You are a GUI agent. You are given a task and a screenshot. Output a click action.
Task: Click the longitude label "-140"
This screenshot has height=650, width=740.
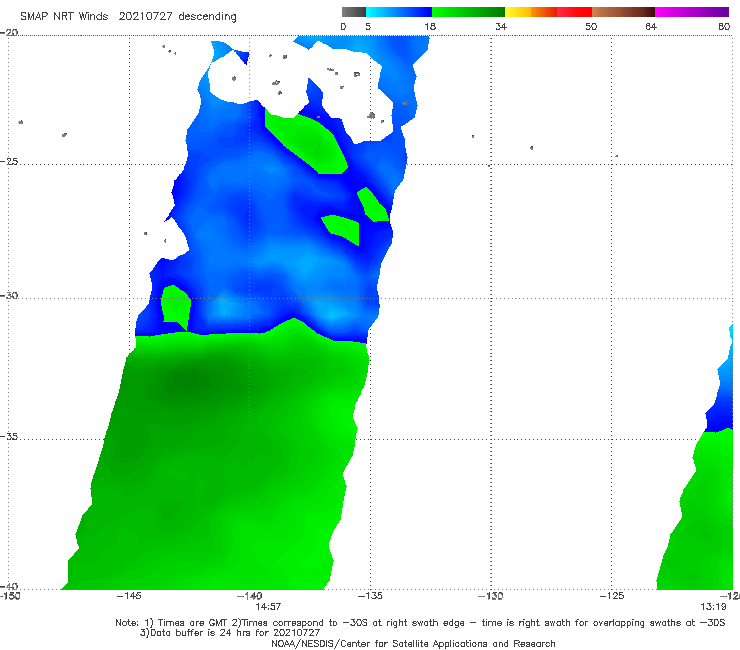pyautogui.click(x=250, y=596)
